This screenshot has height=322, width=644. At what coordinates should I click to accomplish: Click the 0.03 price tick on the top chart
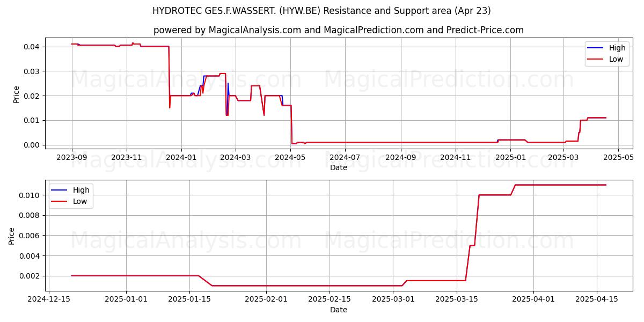pos(31,71)
